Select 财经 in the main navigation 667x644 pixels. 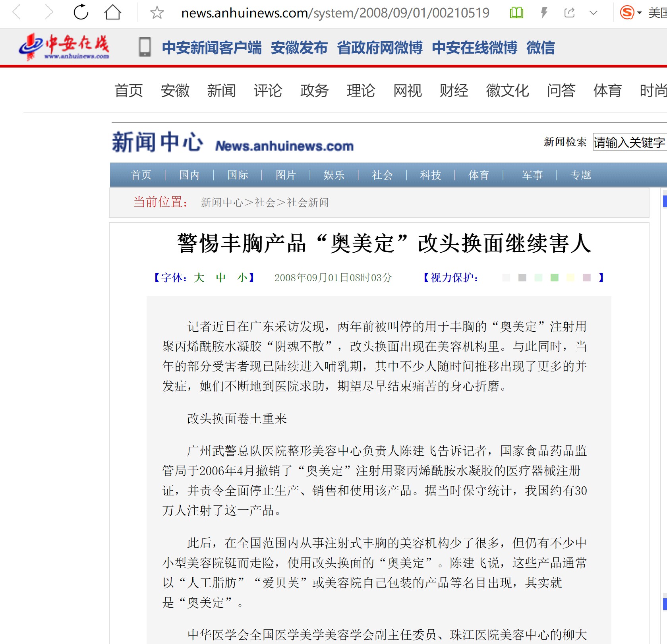coord(454,91)
